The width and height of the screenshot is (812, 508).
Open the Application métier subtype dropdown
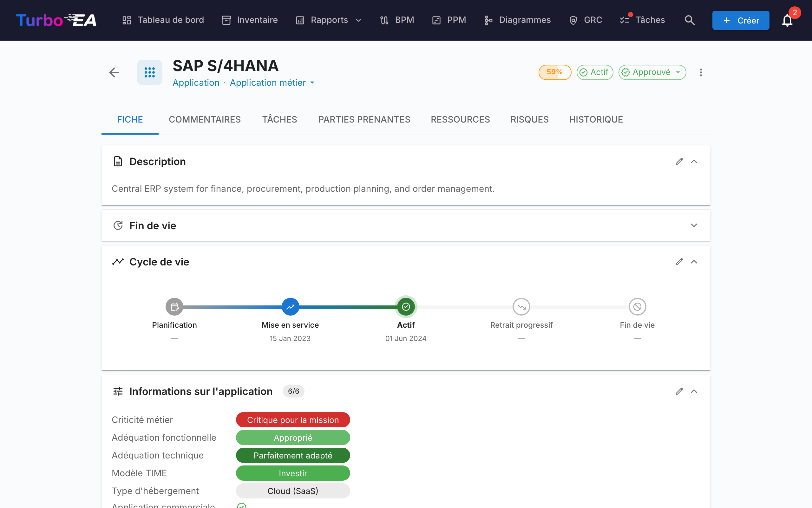pyautogui.click(x=272, y=83)
